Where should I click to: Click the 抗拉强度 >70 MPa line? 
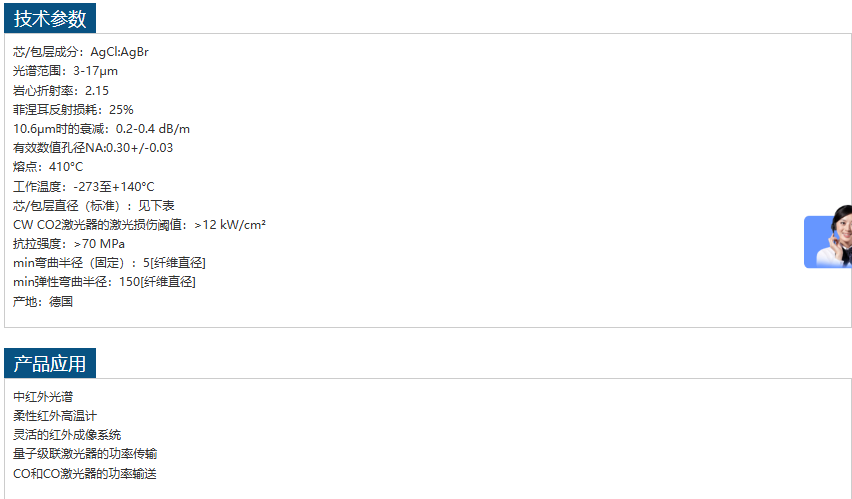(69, 243)
